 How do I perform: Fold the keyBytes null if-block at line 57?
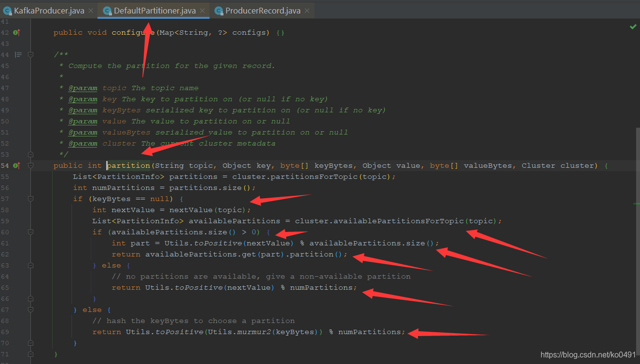point(31,199)
